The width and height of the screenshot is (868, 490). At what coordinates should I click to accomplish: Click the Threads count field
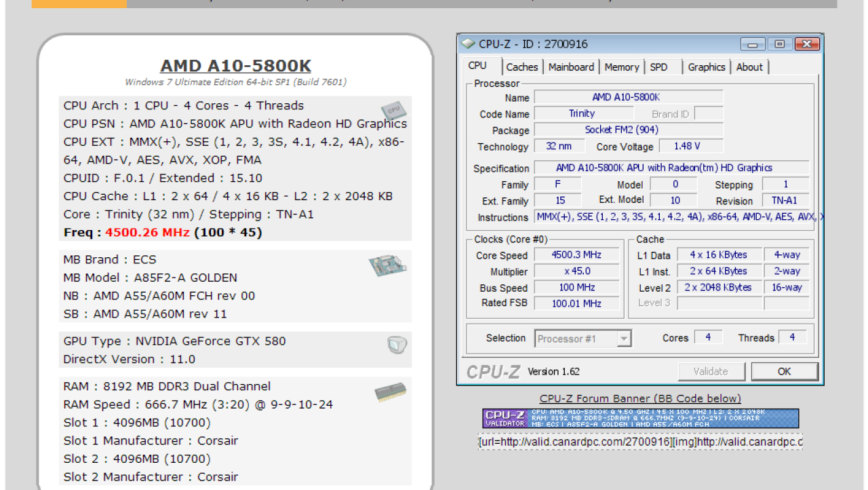(x=792, y=337)
